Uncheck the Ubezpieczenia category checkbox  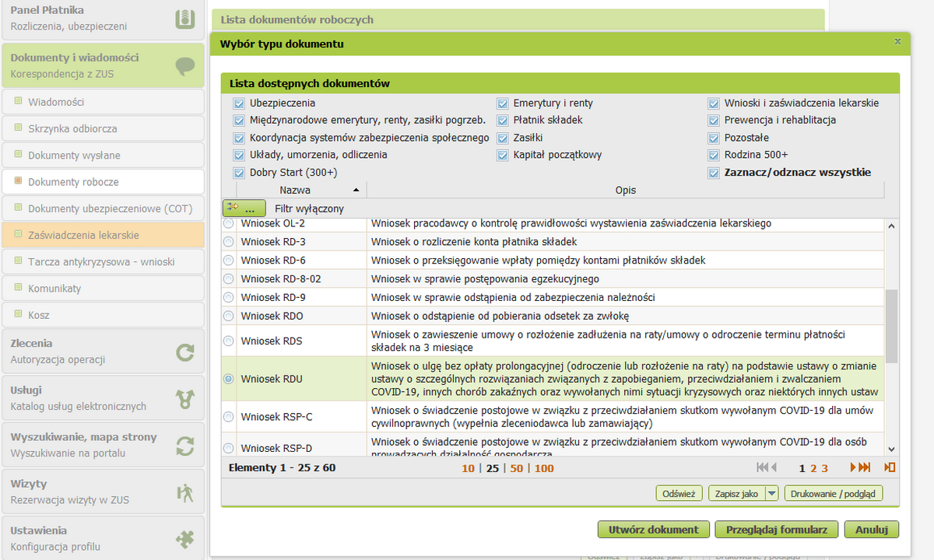pyautogui.click(x=239, y=103)
